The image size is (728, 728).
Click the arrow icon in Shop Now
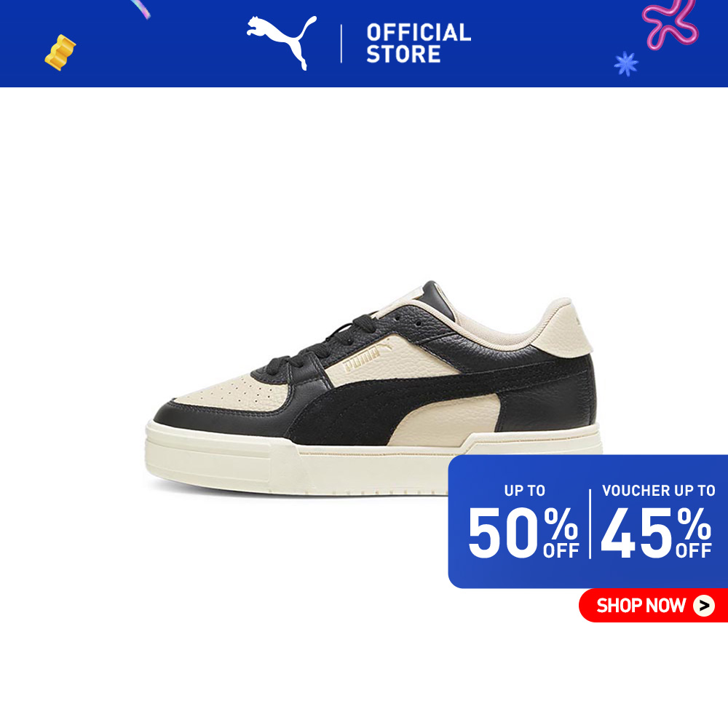[704, 606]
